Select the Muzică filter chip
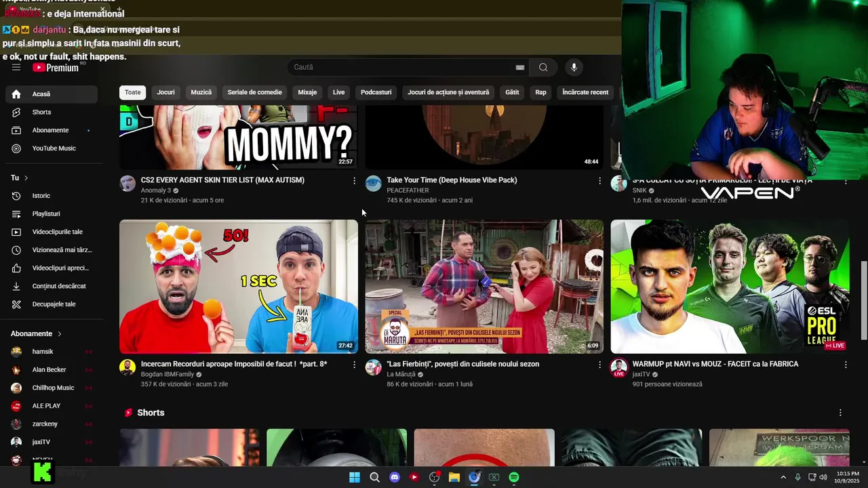Viewport: 868px width, 488px height. pos(201,92)
